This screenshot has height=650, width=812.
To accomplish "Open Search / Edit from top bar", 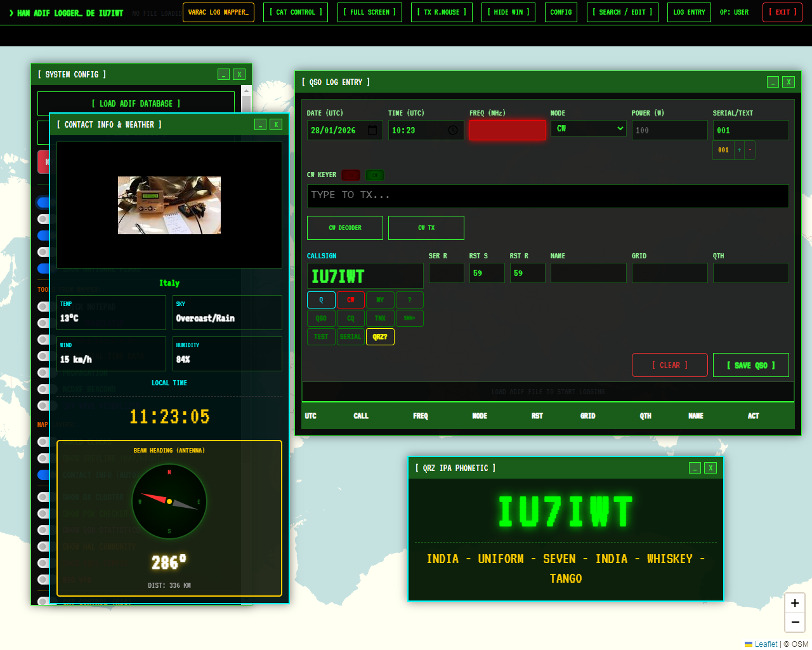I will [x=622, y=12].
